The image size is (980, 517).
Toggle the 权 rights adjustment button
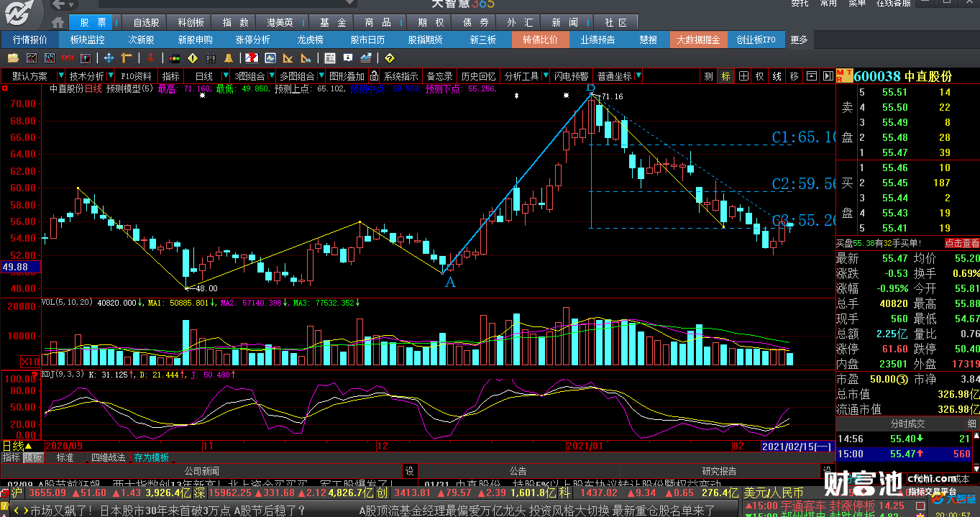[759, 76]
